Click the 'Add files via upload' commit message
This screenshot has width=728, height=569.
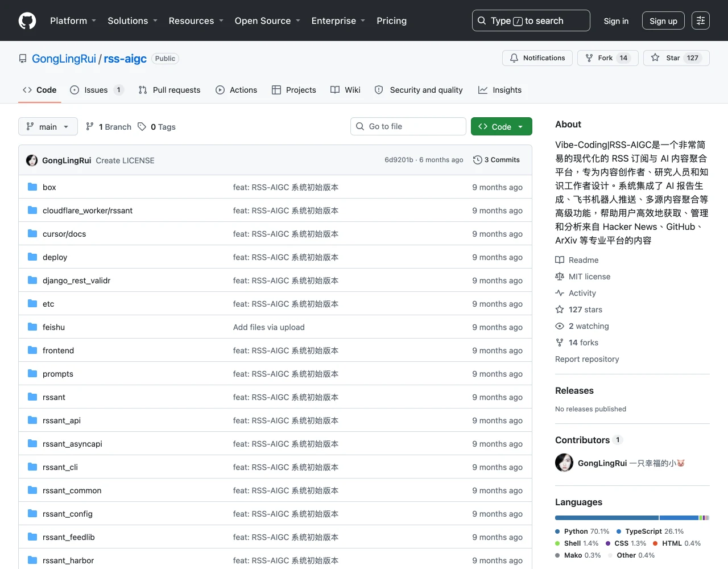(269, 327)
